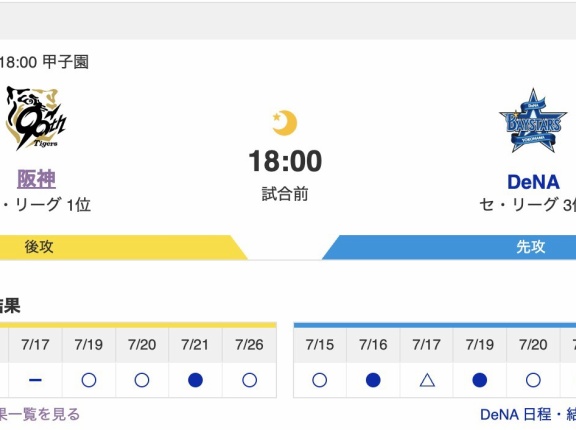Select DeNA's 7/16 loss filled circle
The image size is (576, 430).
click(x=373, y=380)
